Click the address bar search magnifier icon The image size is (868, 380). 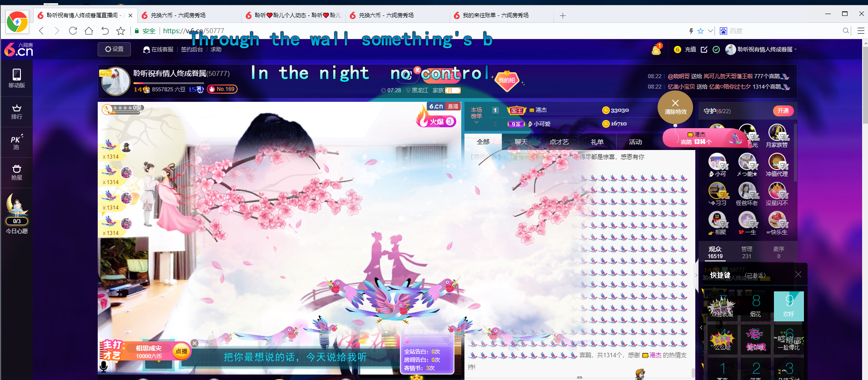point(846,31)
